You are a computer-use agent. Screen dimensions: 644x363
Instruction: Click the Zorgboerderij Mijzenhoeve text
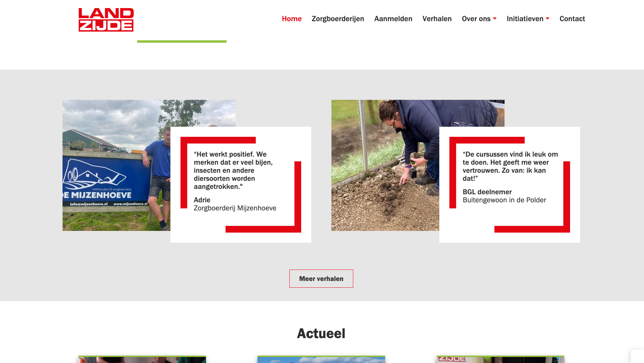[235, 208]
